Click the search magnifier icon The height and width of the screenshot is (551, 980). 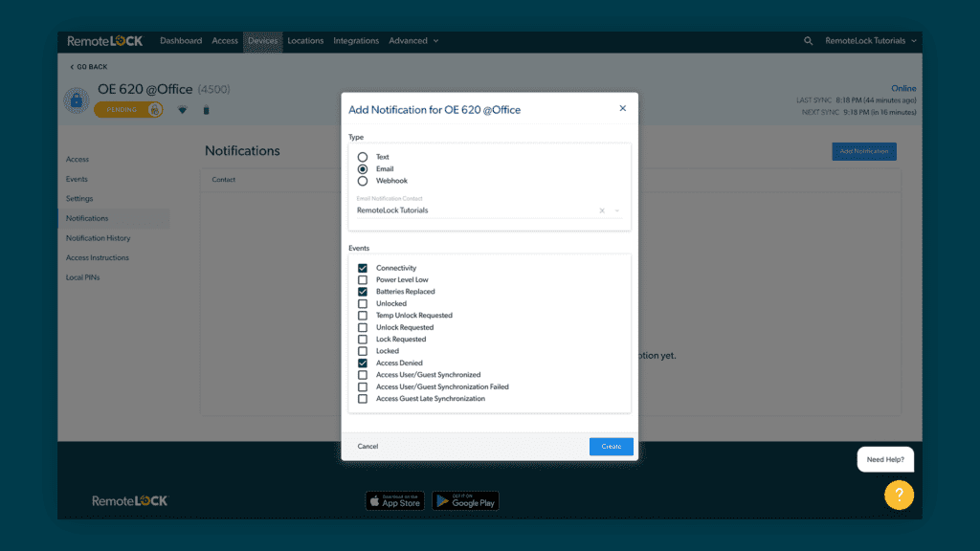click(808, 40)
